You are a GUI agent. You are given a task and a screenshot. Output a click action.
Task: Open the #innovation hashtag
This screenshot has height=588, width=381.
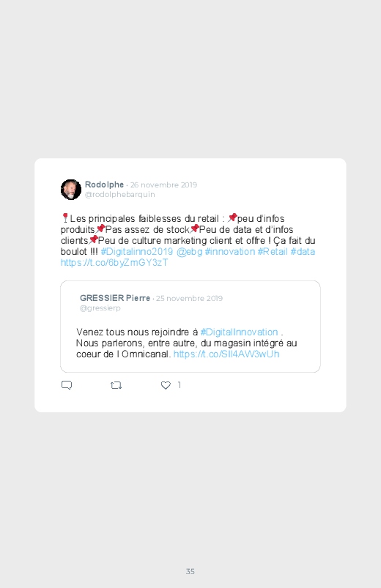[230, 251]
